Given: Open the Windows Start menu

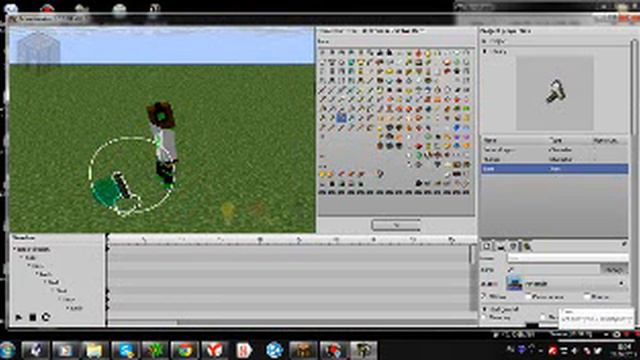Looking at the screenshot, I should [x=7, y=350].
